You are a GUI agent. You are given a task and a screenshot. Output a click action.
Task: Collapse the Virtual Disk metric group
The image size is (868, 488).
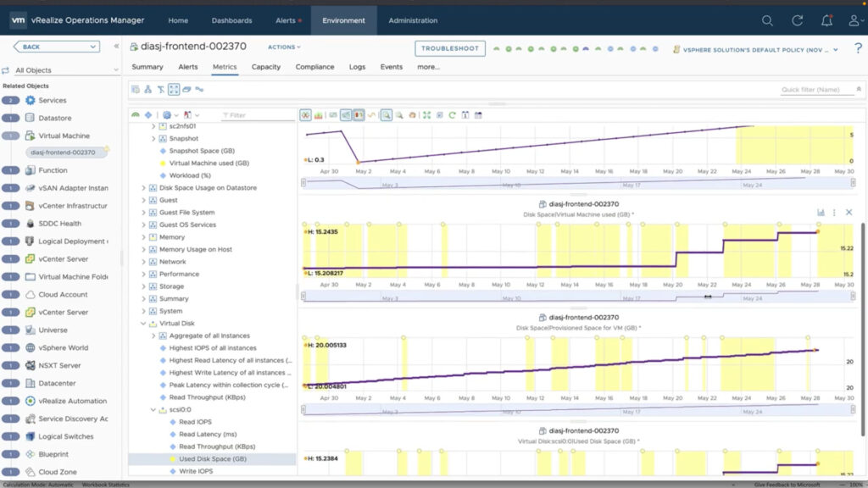coord(143,323)
